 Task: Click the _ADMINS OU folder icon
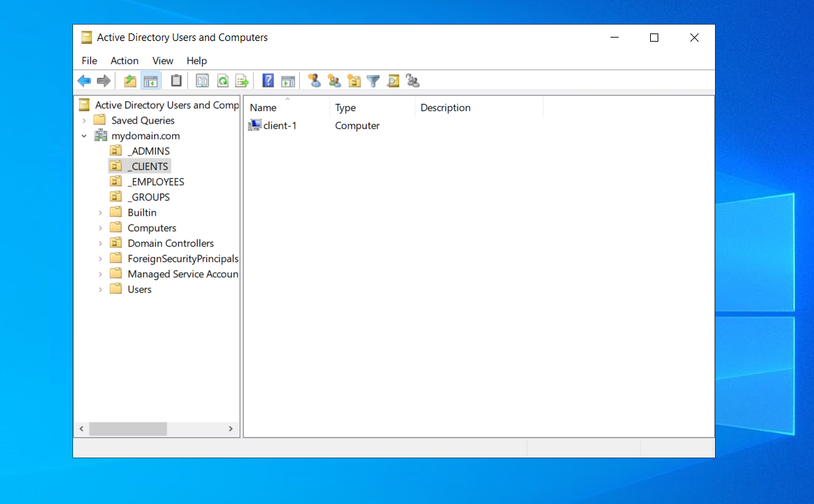pyautogui.click(x=116, y=150)
